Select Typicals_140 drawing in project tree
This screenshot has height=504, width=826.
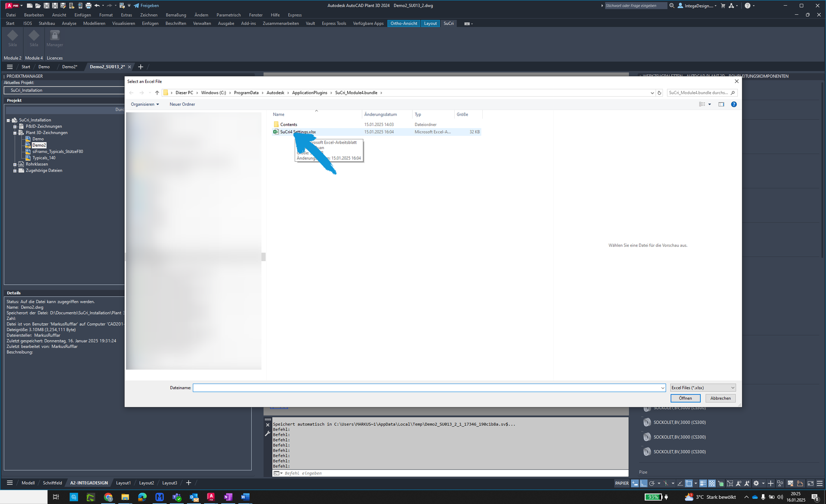pos(44,158)
